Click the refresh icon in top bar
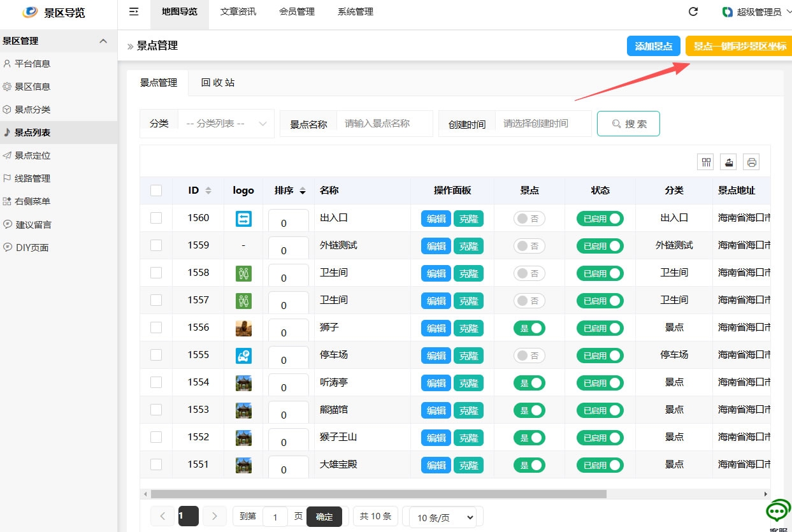The image size is (792, 532). pyautogui.click(x=693, y=11)
